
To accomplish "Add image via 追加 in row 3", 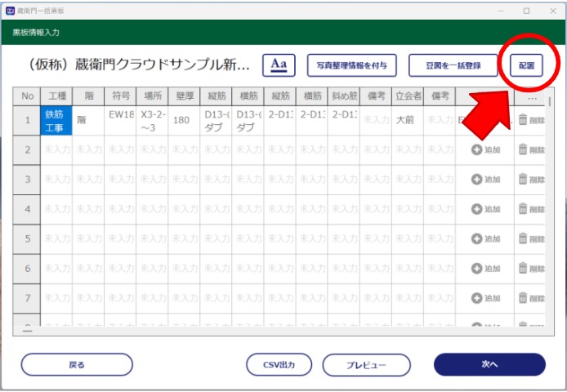I will coord(485,180).
